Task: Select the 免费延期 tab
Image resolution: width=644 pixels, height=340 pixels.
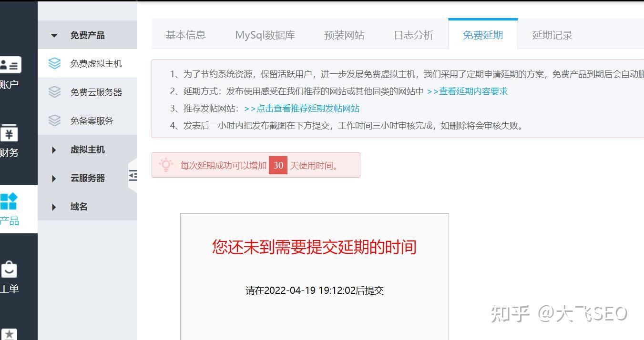Action: (x=483, y=35)
